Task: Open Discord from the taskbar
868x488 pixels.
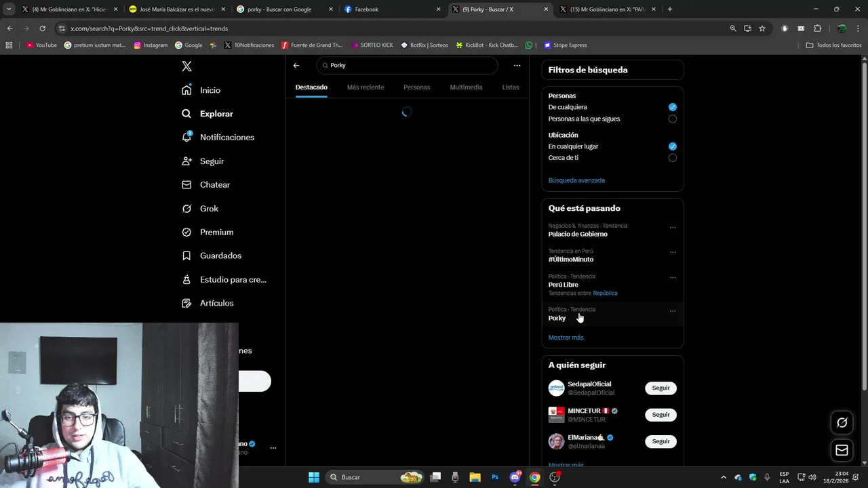Action: [x=515, y=477]
